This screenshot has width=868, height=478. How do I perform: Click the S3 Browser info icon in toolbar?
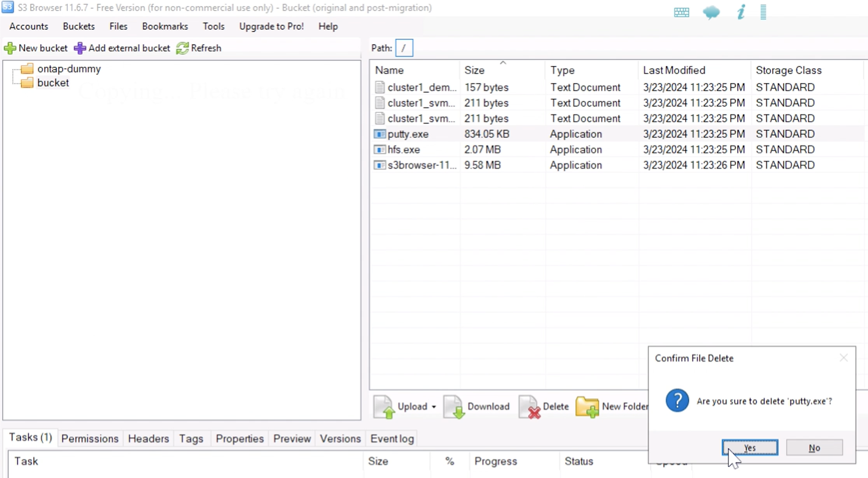click(x=742, y=12)
